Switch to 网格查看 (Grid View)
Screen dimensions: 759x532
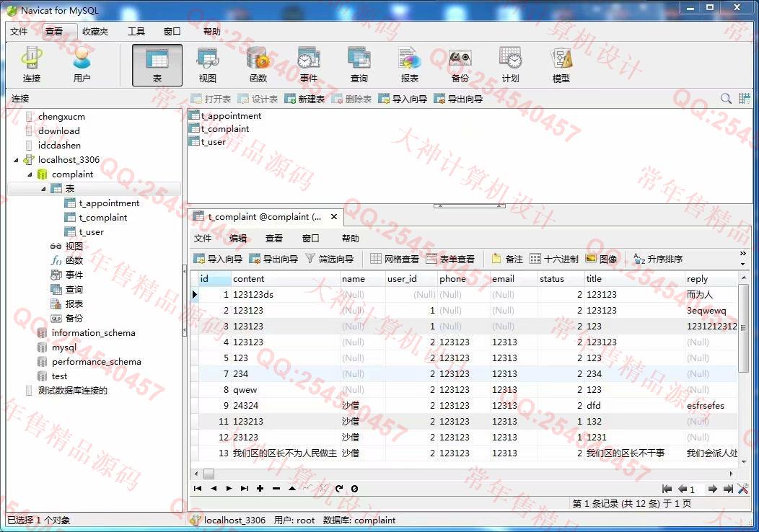click(395, 259)
